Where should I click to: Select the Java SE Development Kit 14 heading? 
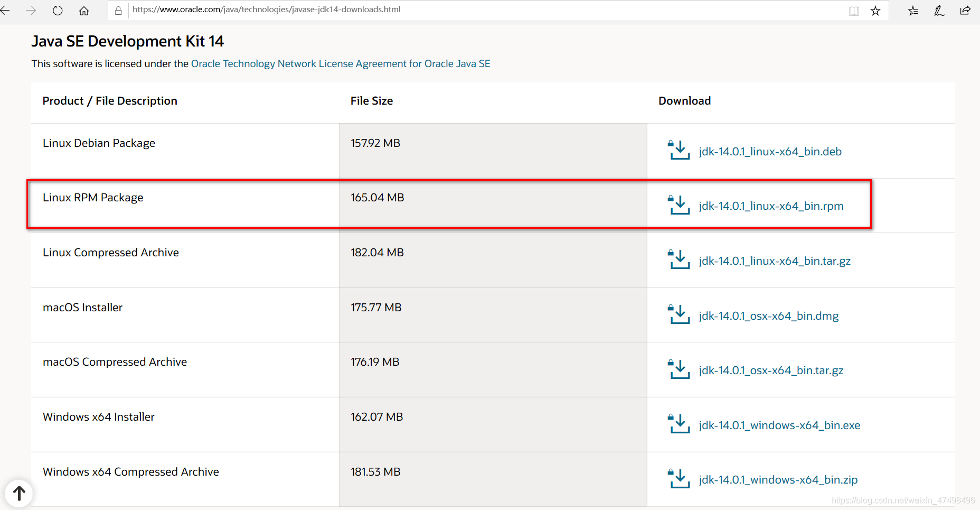pyautogui.click(x=128, y=41)
